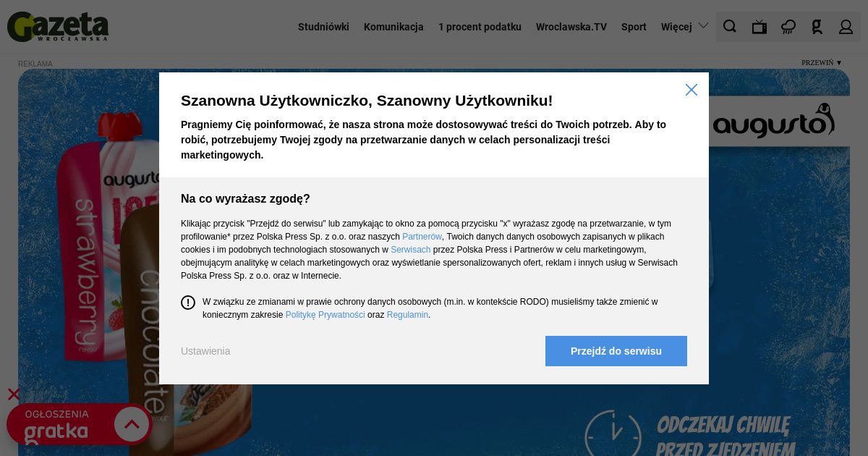This screenshot has width=868, height=456.
Task: Open the search icon in header
Action: point(730,27)
